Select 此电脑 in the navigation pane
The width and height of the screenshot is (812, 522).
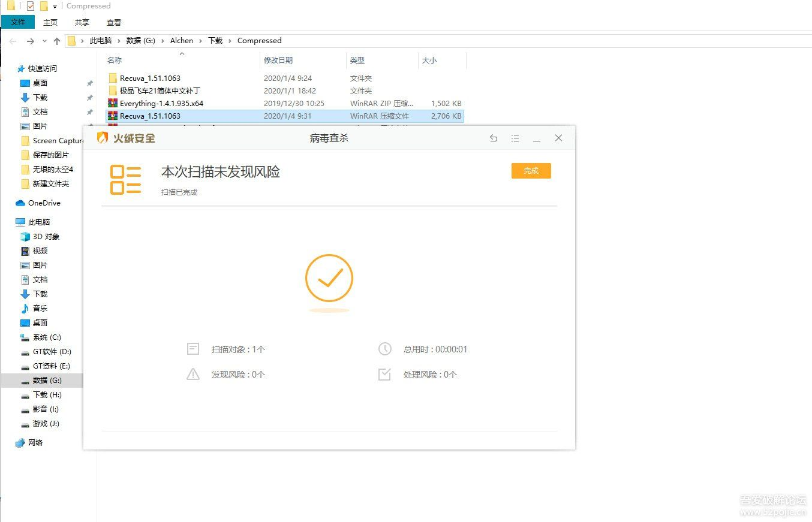coord(33,222)
